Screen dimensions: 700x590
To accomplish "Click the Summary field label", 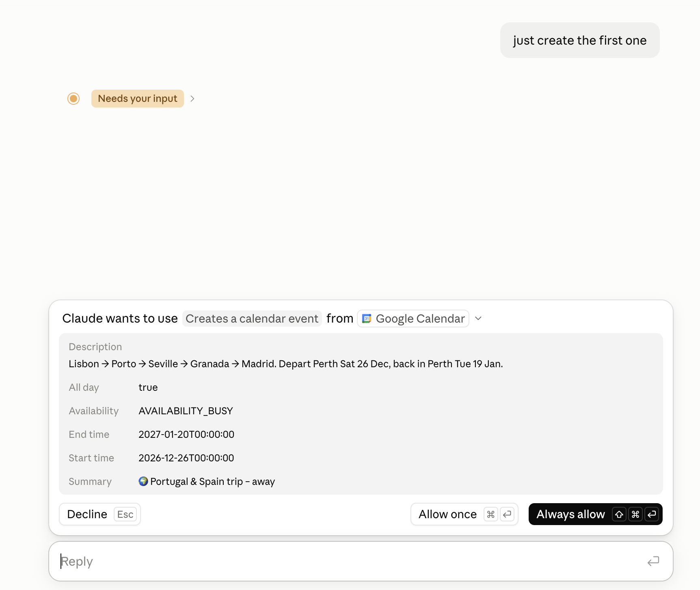I will pyautogui.click(x=90, y=482).
